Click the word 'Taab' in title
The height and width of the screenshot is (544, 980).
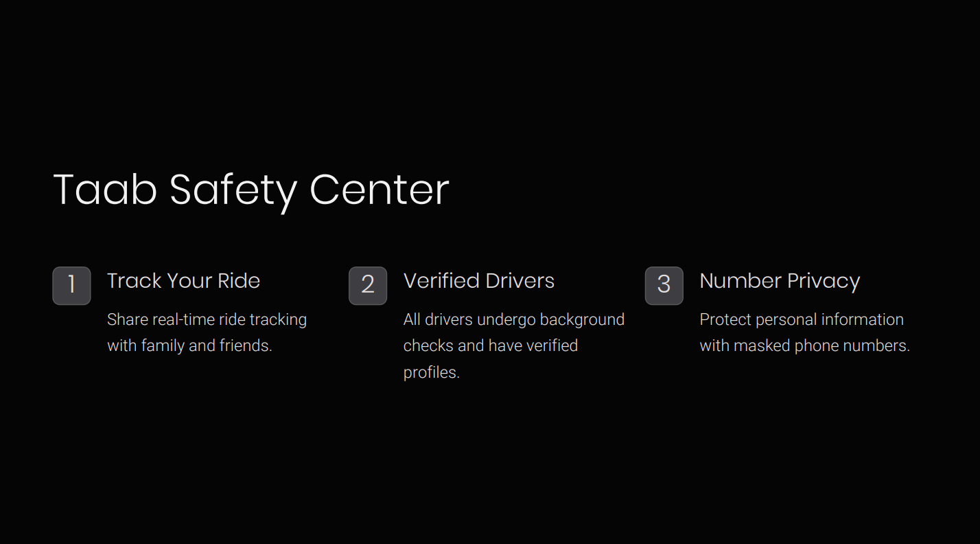[105, 189]
